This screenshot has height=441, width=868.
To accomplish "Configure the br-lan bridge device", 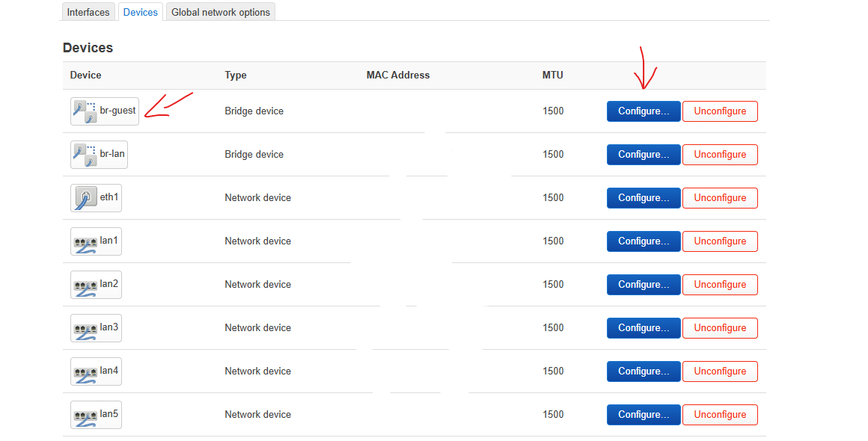I will pos(644,155).
